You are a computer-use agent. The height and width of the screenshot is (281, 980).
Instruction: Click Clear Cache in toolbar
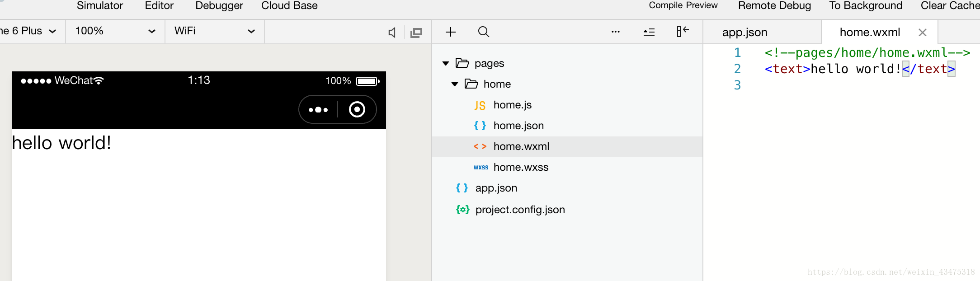click(950, 6)
